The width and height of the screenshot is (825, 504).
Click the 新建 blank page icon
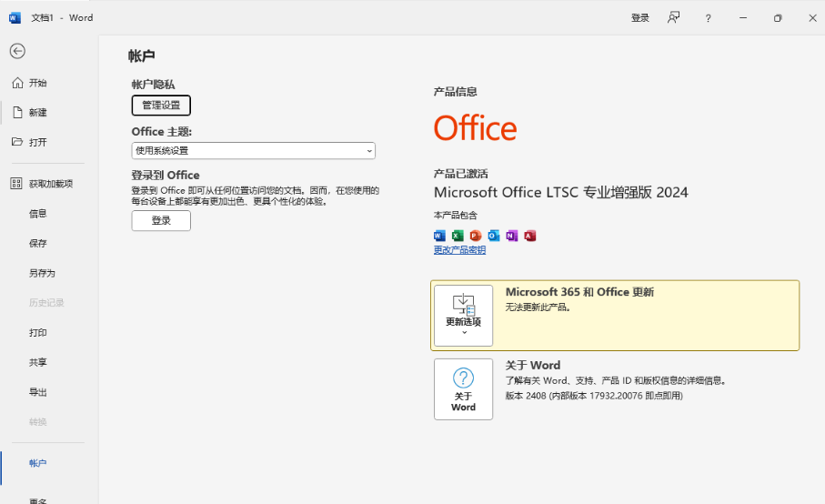click(x=17, y=112)
